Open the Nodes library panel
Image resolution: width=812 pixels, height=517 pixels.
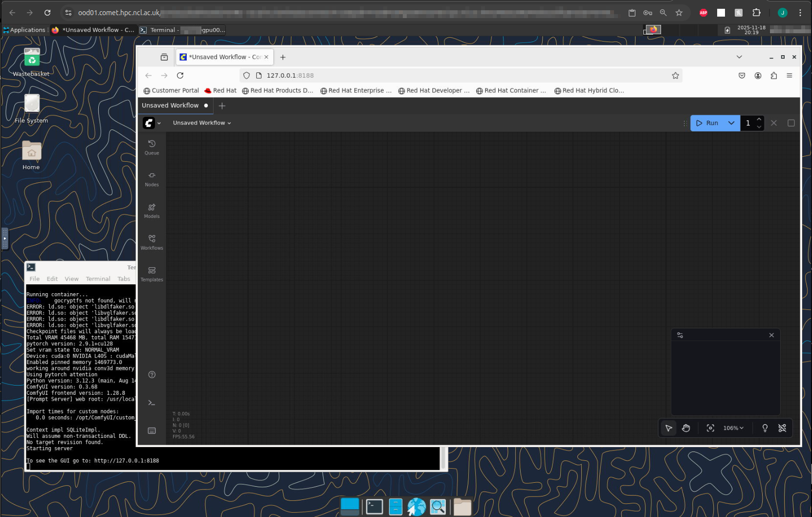[152, 178]
